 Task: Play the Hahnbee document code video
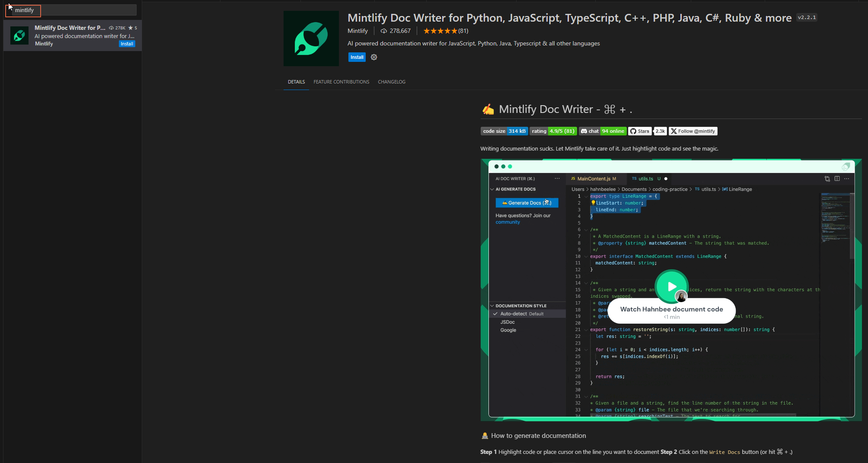[x=671, y=286]
